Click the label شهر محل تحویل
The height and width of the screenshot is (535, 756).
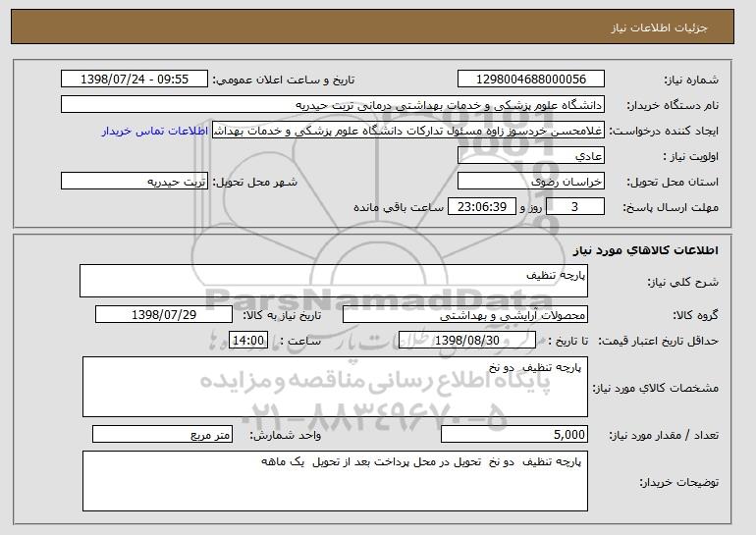click(255, 183)
